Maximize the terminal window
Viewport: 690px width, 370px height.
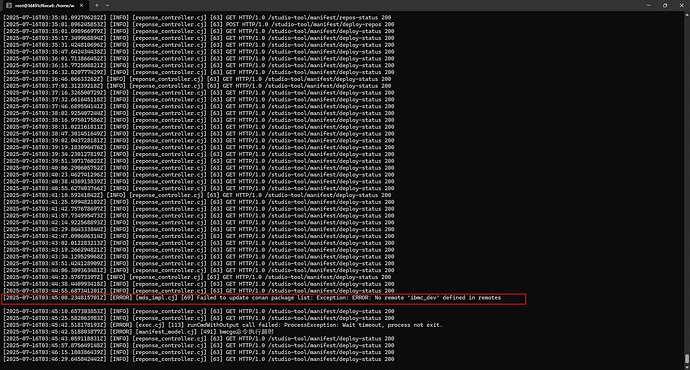click(665, 5)
